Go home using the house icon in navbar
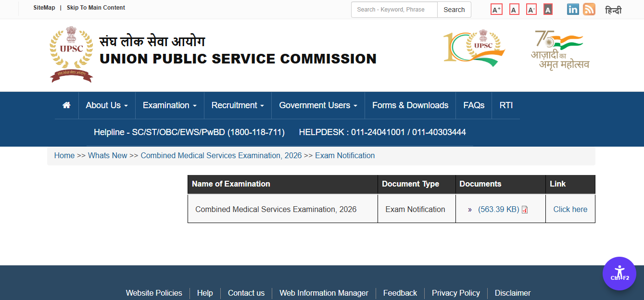This screenshot has width=644, height=300. pos(66,105)
